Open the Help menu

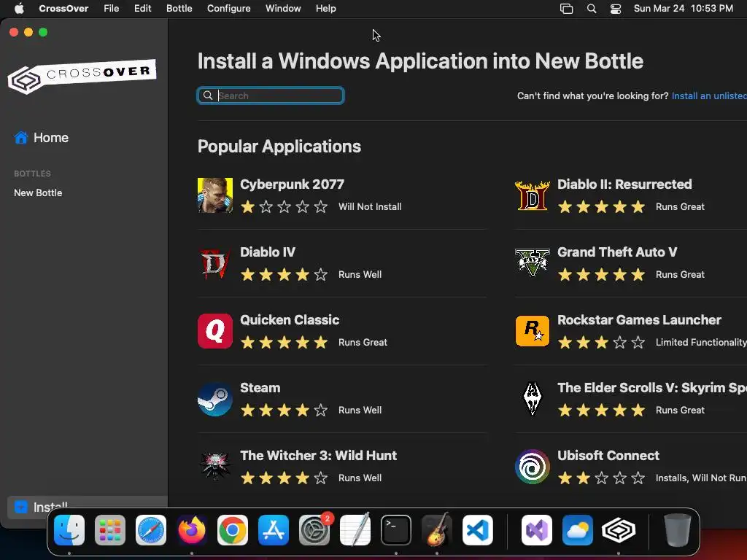coord(326,8)
